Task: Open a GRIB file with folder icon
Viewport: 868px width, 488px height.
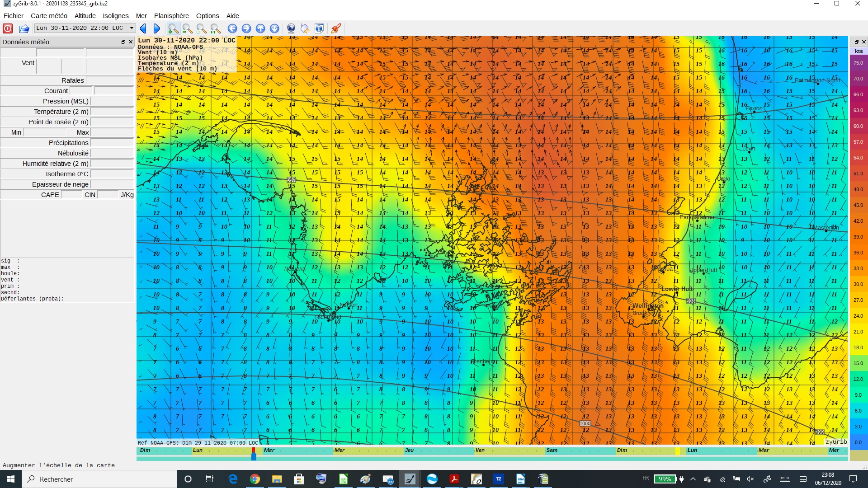Action: tap(24, 28)
